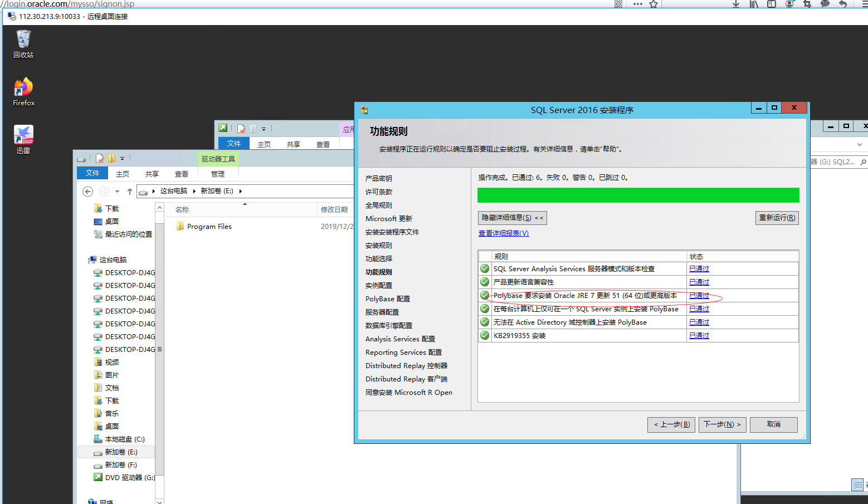Select 本地磁盘 (C:) in the navigation pane
Screen dimensions: 868x504
pyautogui.click(x=124, y=439)
